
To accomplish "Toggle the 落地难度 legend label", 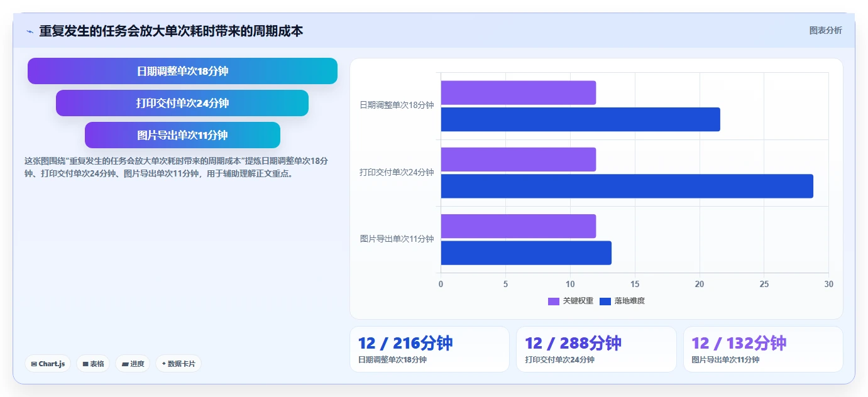I will pos(630,301).
